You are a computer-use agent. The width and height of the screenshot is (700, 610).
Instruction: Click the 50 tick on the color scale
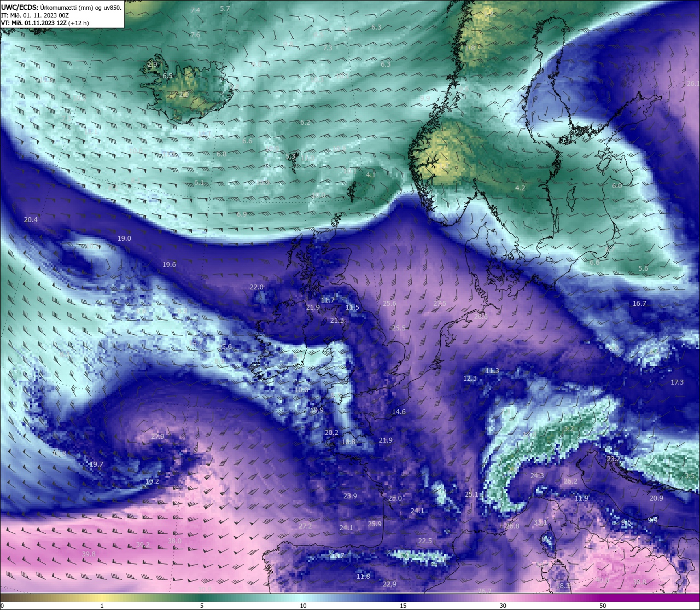click(x=603, y=606)
